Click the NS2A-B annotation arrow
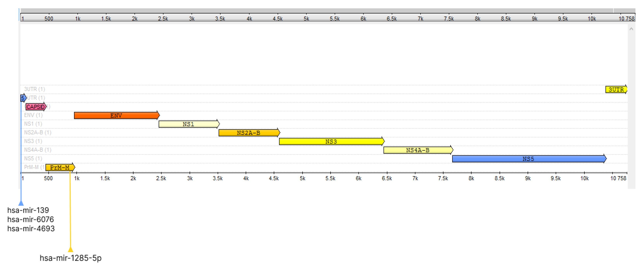The image size is (644, 271). point(249,133)
